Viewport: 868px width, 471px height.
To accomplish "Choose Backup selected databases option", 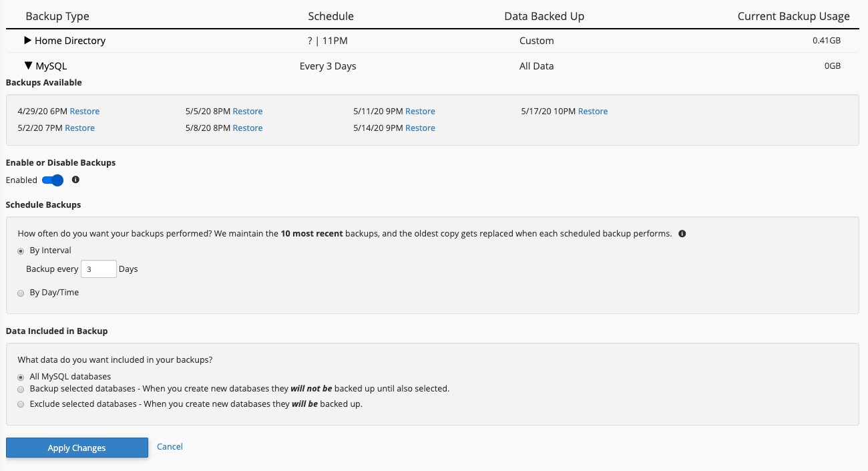I will point(21,389).
